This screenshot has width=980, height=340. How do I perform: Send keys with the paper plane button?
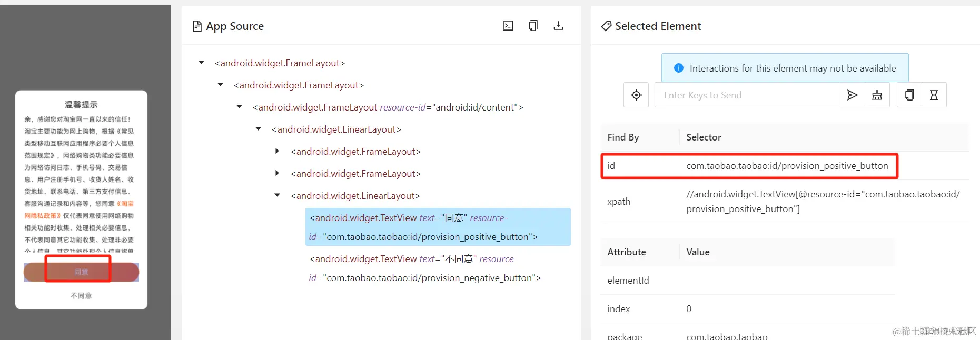[x=852, y=95]
